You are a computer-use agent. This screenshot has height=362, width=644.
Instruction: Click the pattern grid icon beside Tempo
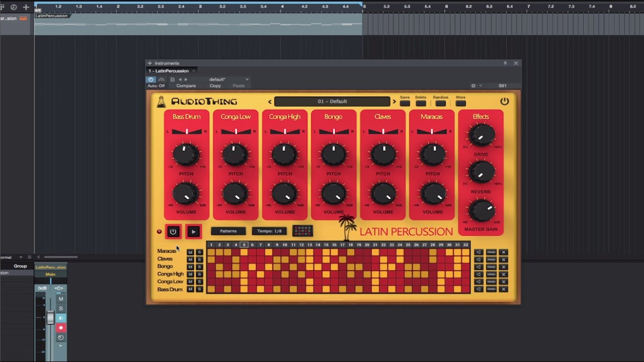tap(302, 231)
